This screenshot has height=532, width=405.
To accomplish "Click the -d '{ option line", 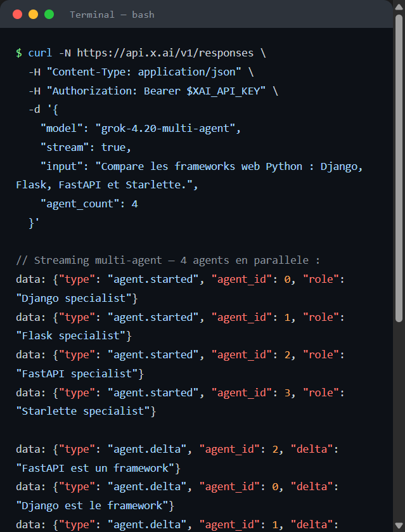I will pyautogui.click(x=43, y=110).
